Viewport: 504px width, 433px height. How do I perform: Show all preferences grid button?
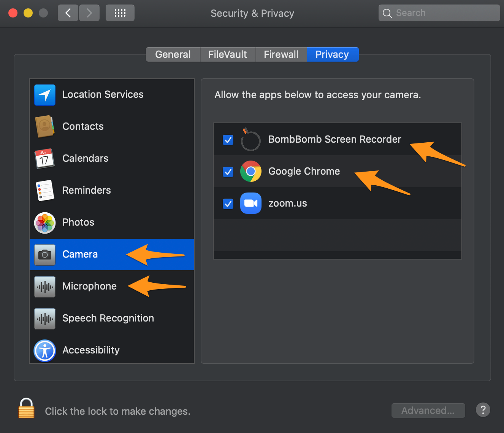point(120,13)
